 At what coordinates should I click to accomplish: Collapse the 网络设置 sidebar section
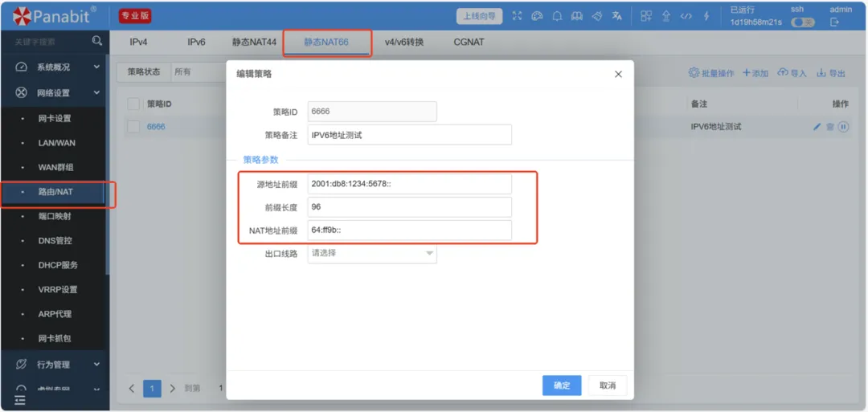(x=96, y=93)
